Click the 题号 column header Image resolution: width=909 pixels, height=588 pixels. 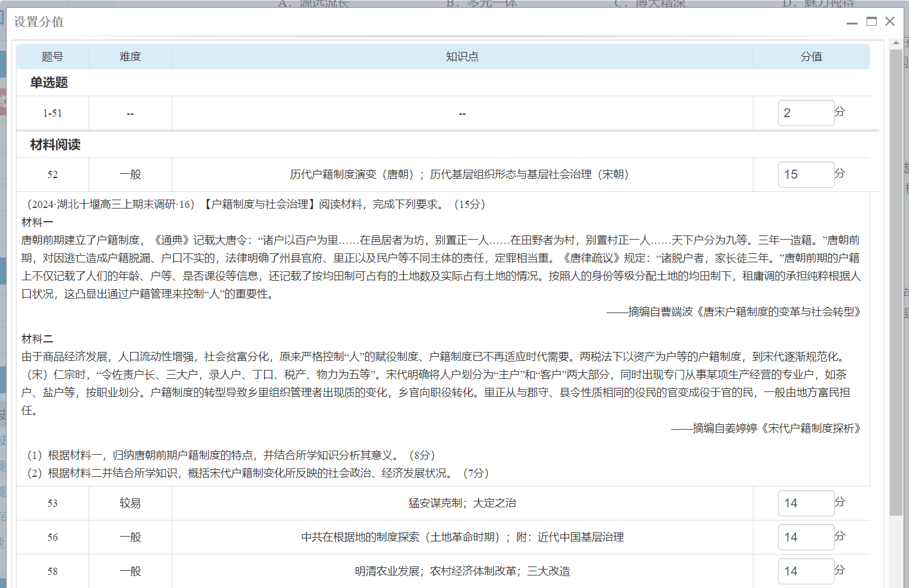[x=53, y=57]
